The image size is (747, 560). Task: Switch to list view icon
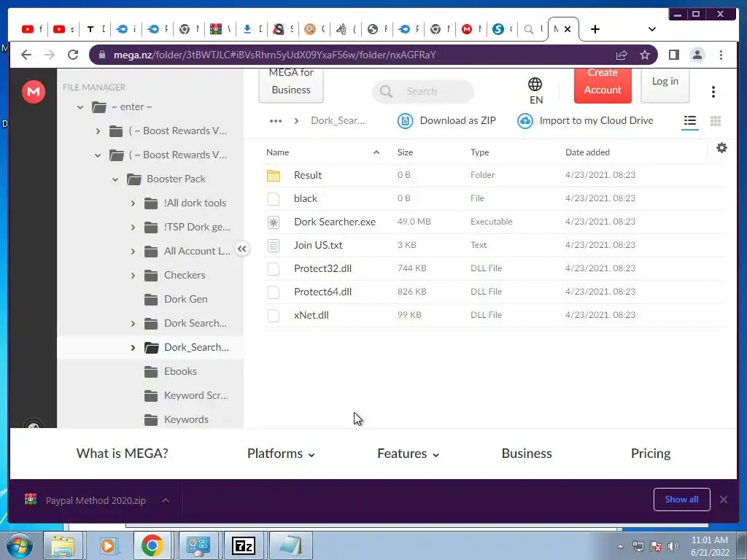click(x=690, y=121)
